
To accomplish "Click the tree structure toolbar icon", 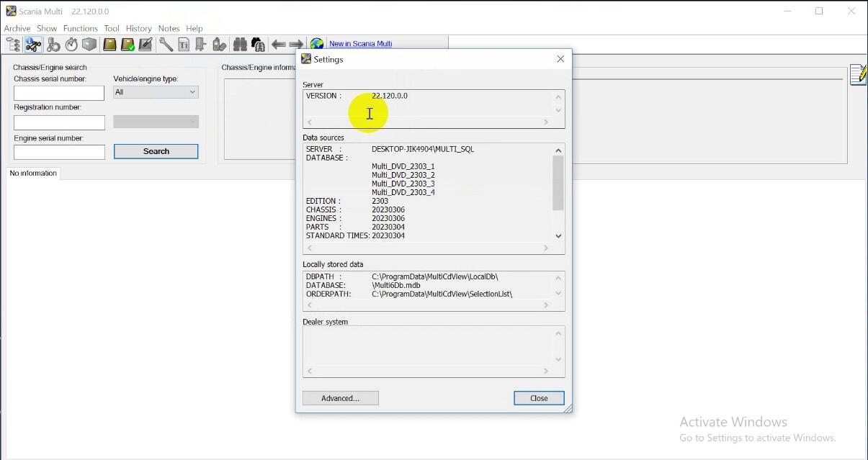I will pos(13,45).
